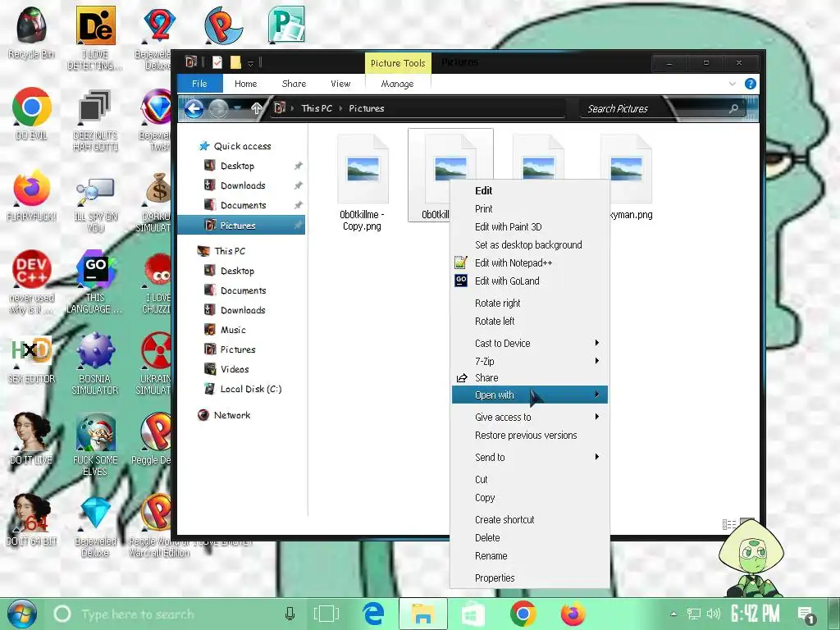Screen dimensions: 840x630
Task: Select Music under This PC
Action: pyautogui.click(x=233, y=330)
